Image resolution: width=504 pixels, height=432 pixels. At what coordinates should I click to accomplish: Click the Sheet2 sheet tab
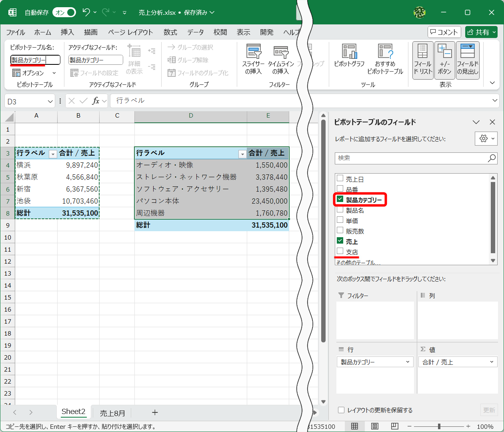[x=74, y=412]
